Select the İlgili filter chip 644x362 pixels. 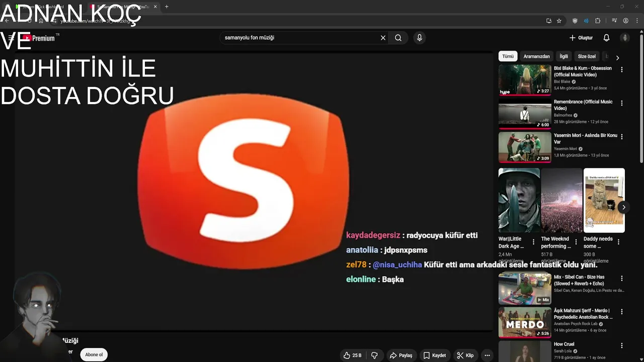pos(563,56)
